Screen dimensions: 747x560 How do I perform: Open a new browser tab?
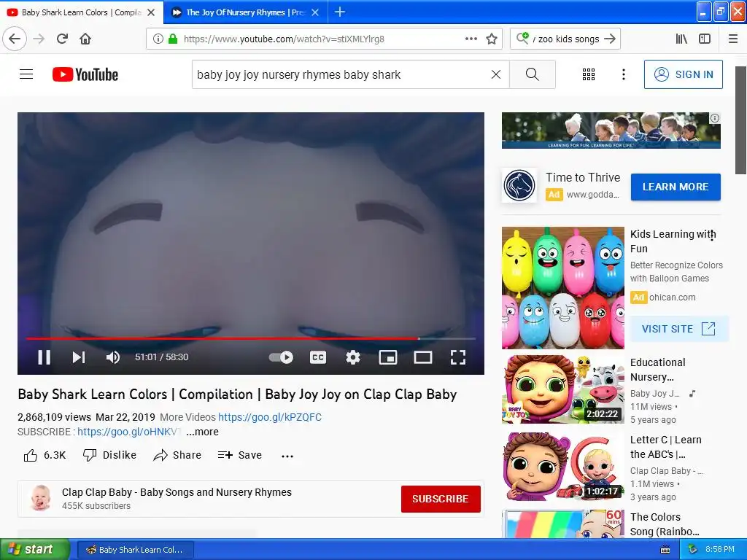tap(340, 12)
